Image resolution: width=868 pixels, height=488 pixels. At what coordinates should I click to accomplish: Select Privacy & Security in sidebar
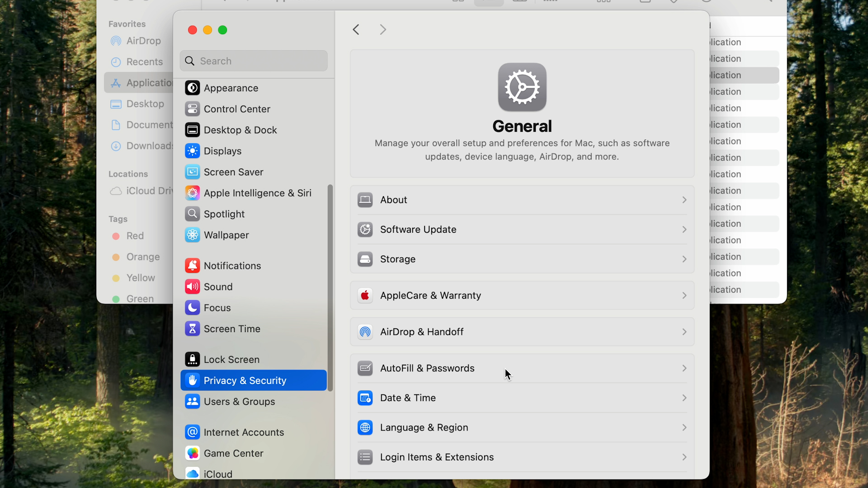click(x=253, y=380)
